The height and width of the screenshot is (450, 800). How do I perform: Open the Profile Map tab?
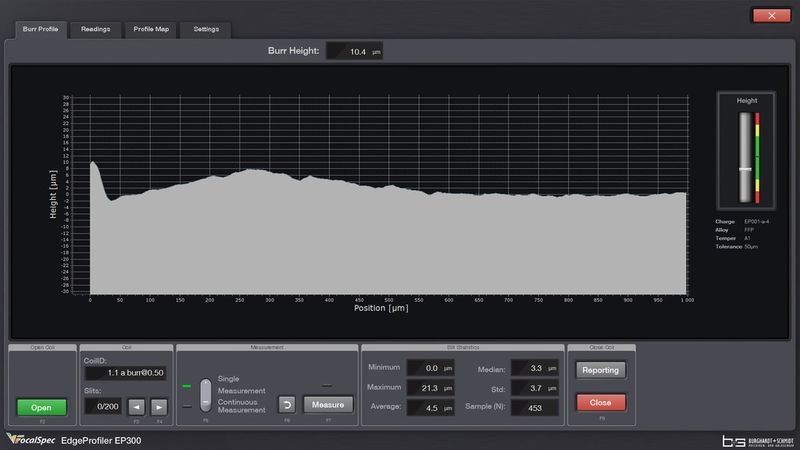point(151,30)
